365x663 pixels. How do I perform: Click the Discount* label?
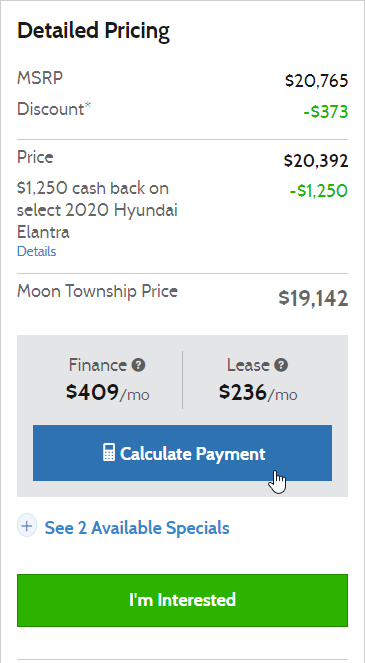click(x=54, y=109)
